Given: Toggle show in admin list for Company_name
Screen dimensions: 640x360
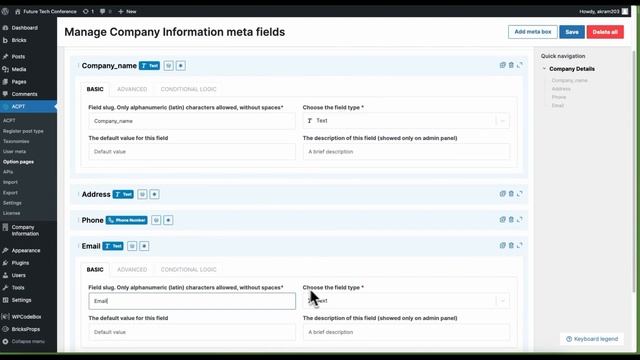Looking at the screenshot, I should click(x=169, y=66).
